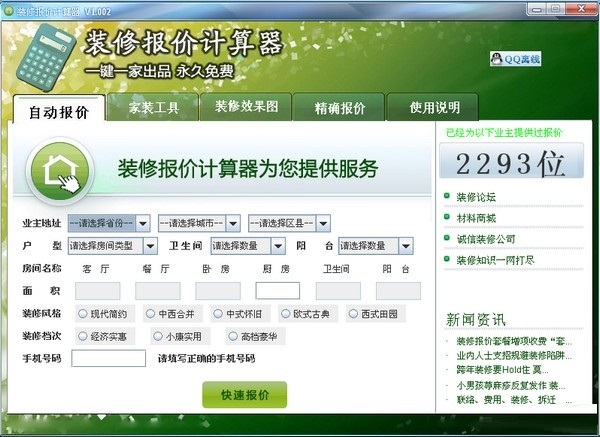This screenshot has height=437, width=600.
Task: Open the 阳台 quantity dropdown
Action: (376, 246)
